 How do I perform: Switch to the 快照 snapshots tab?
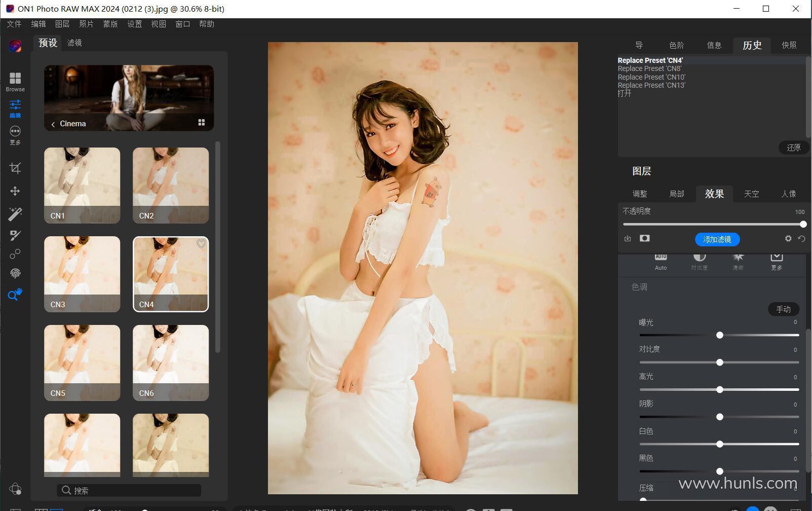click(x=789, y=45)
